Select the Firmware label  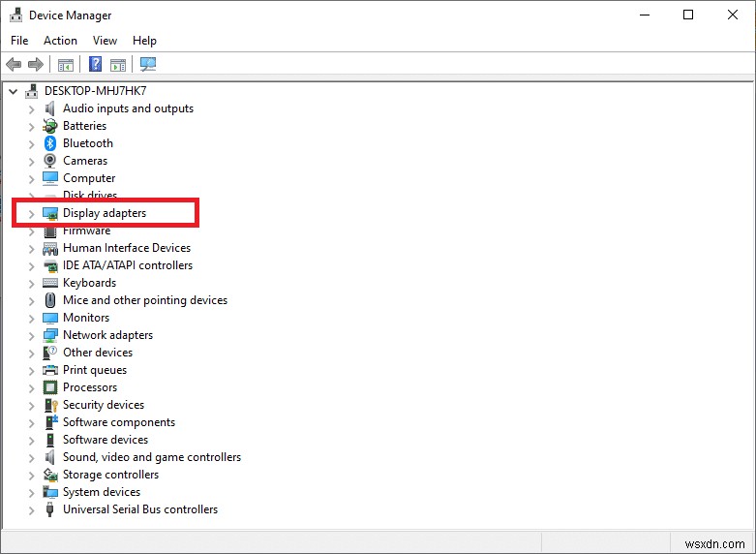click(x=87, y=231)
